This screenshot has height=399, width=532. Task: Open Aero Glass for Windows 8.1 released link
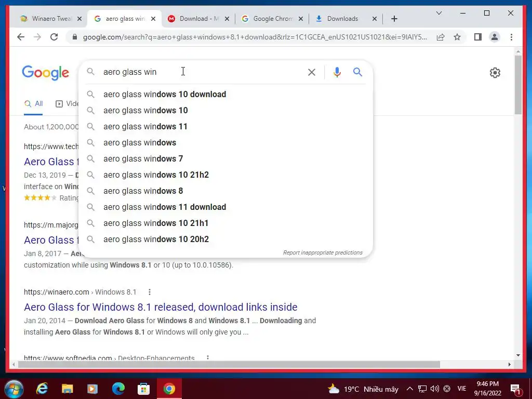pyautogui.click(x=161, y=307)
